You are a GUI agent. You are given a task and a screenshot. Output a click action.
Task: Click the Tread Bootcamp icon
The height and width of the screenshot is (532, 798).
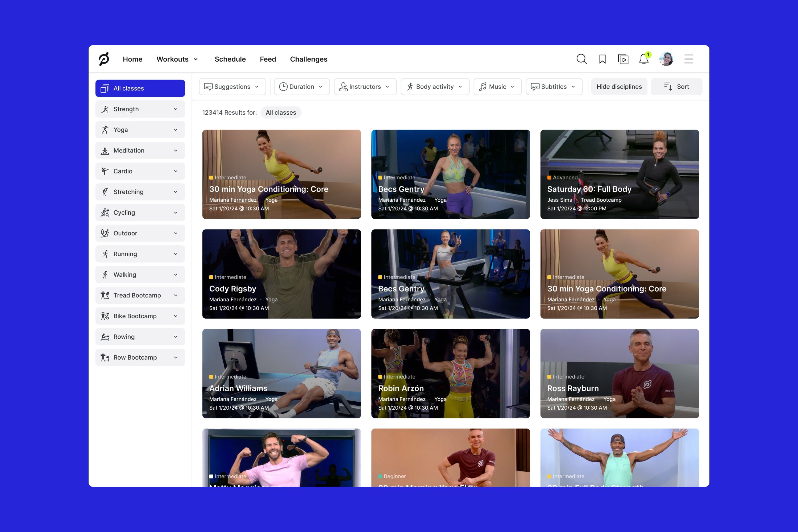(x=105, y=295)
